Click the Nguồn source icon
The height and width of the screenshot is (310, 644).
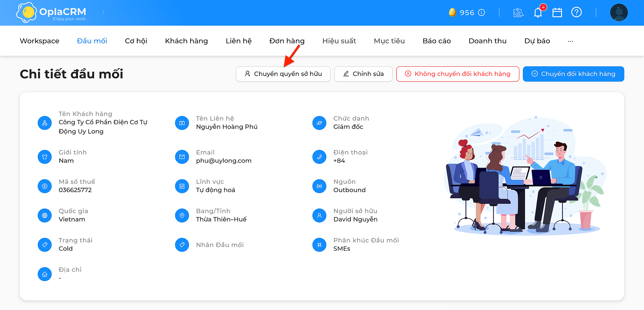click(319, 186)
